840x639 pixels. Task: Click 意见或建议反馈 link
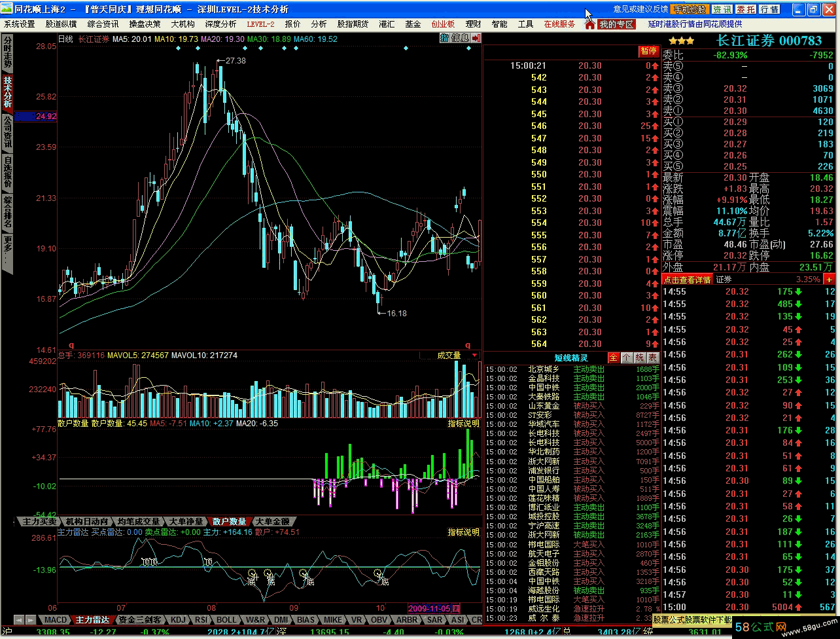pyautogui.click(x=640, y=9)
